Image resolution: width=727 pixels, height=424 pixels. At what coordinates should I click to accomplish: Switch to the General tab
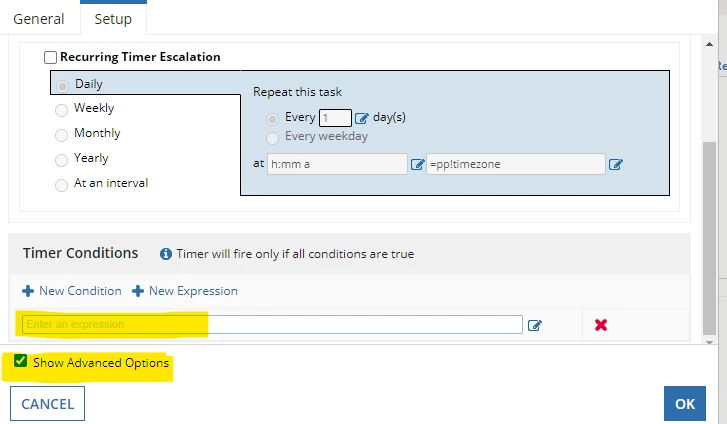(x=39, y=19)
